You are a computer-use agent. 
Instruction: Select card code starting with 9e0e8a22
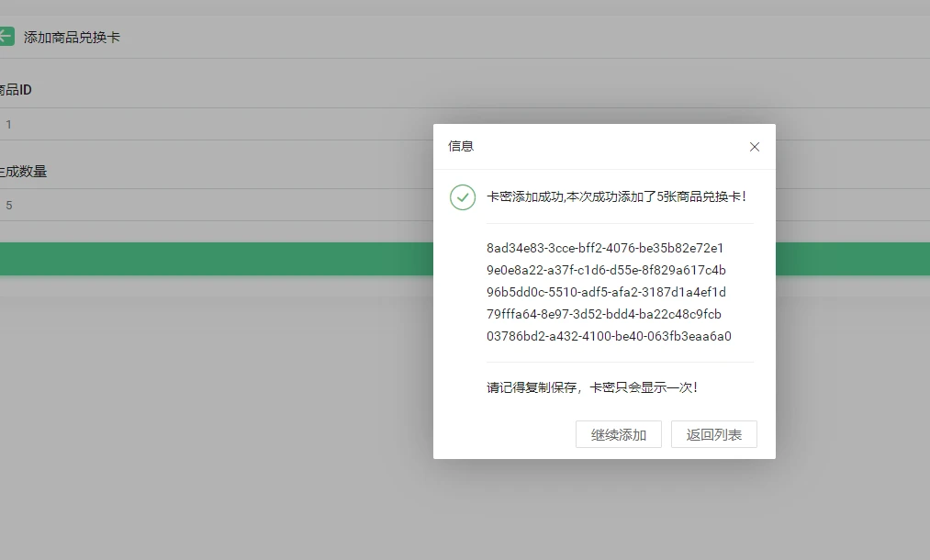pyautogui.click(x=606, y=270)
